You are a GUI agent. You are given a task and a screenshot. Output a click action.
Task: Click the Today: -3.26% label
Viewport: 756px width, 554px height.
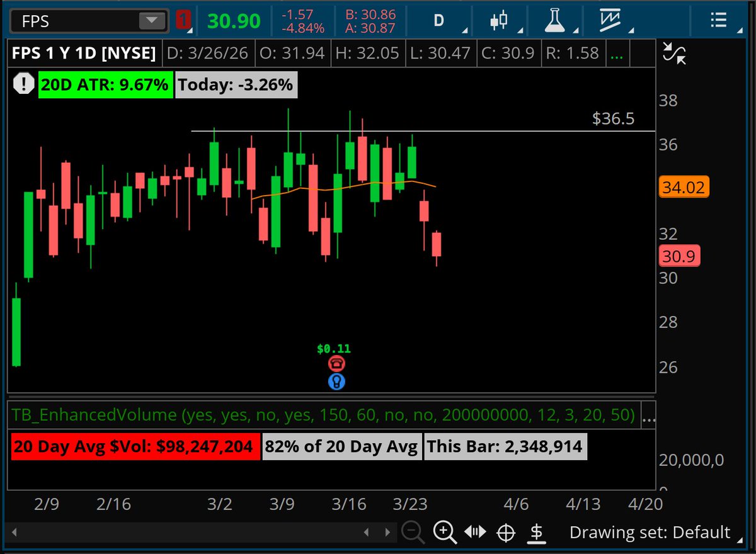(x=236, y=84)
